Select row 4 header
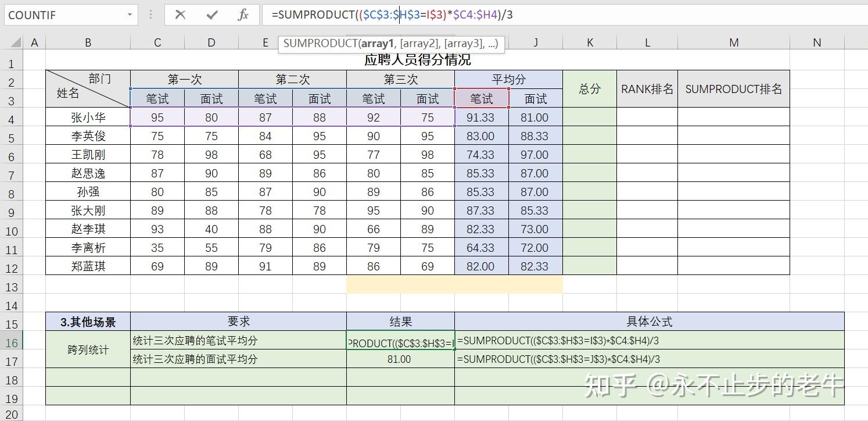868x421 pixels. pos(12,119)
